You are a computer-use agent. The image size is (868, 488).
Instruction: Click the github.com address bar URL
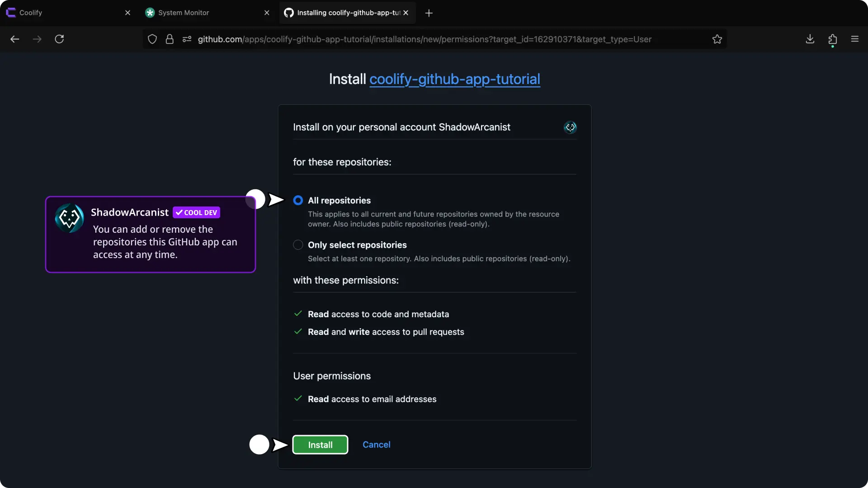424,39
